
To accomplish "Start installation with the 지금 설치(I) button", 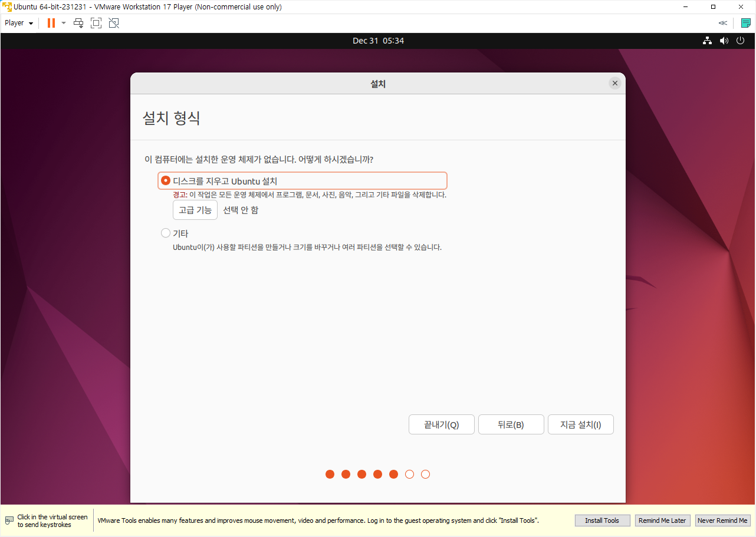I will (581, 424).
